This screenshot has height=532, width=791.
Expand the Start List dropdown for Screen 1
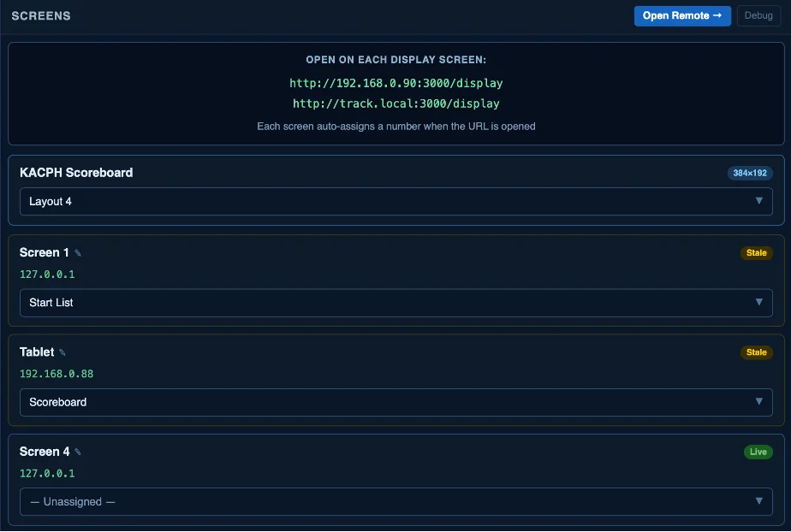pyautogui.click(x=396, y=303)
